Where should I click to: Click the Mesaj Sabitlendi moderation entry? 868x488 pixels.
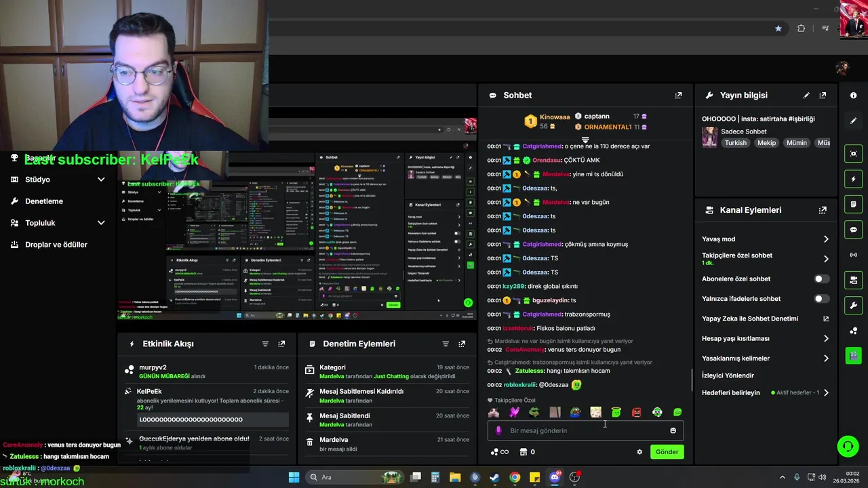click(x=387, y=420)
